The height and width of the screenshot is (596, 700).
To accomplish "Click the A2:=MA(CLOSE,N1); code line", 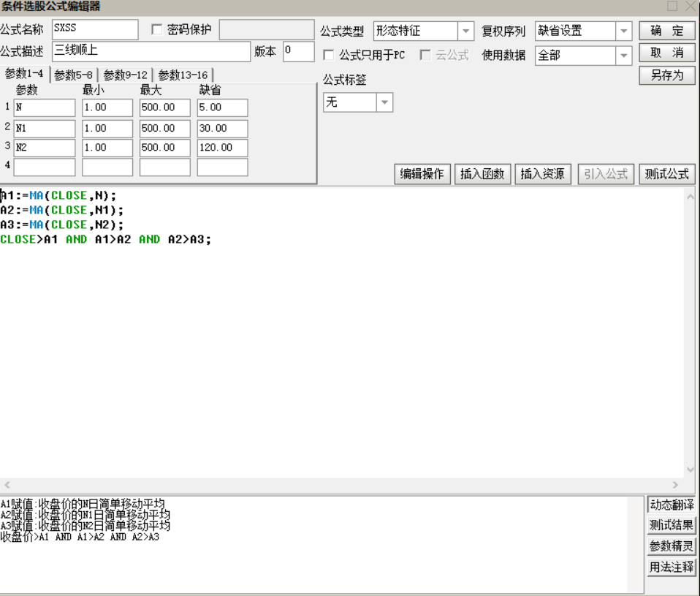I will (61, 211).
